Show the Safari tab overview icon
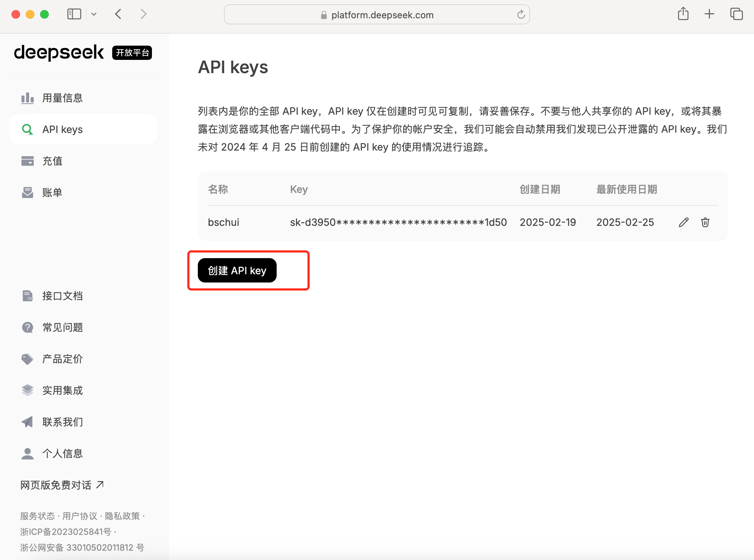This screenshot has height=560, width=754. coord(736,14)
